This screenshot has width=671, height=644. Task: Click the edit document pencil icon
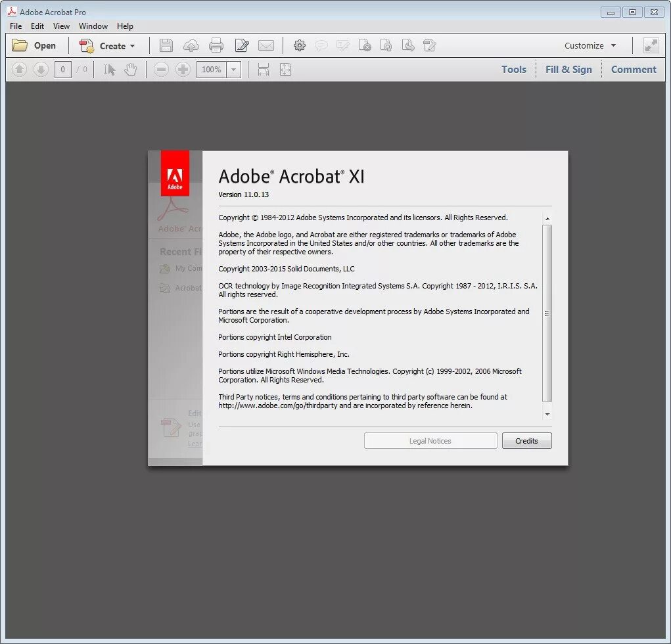pyautogui.click(x=429, y=45)
